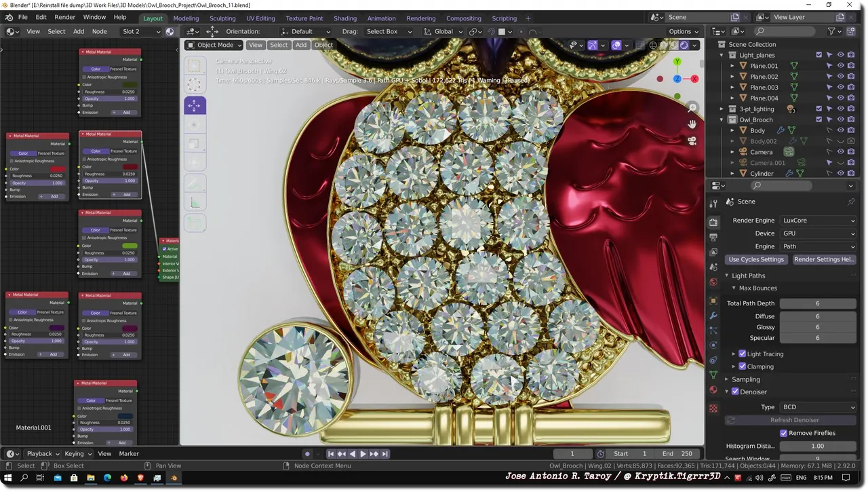Select the Cursor tool in viewport toolbar
This screenshot has height=492, width=868.
(x=195, y=85)
